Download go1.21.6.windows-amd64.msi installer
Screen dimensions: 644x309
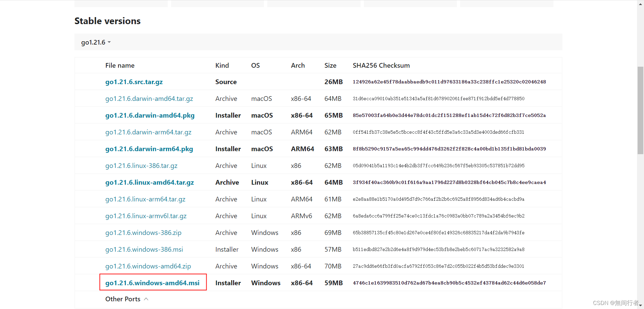tap(152, 283)
